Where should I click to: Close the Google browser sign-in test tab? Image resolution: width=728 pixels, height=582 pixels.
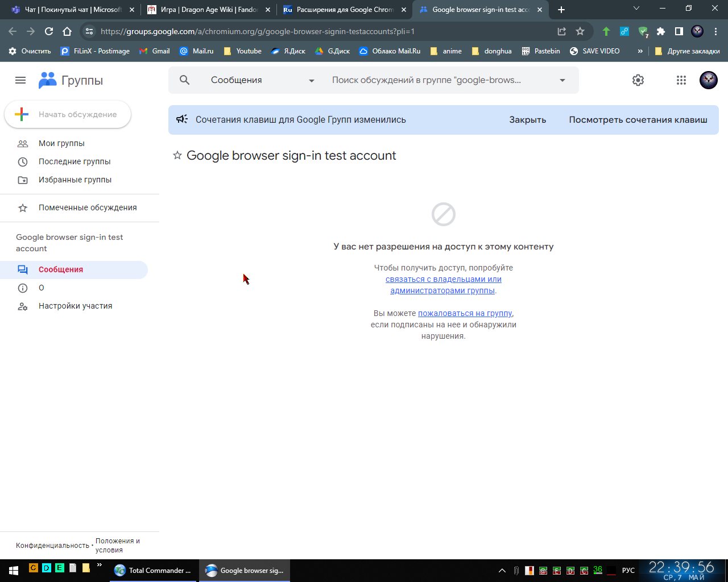pos(540,10)
